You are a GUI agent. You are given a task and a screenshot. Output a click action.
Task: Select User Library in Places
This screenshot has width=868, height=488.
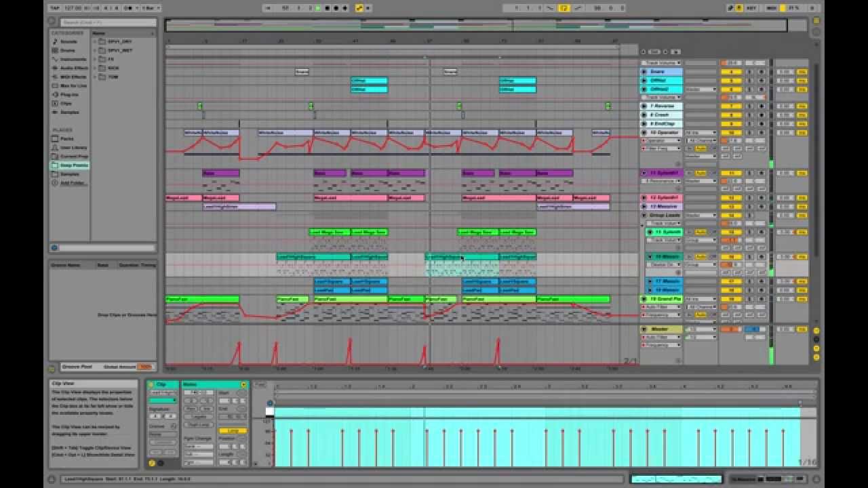tap(73, 147)
